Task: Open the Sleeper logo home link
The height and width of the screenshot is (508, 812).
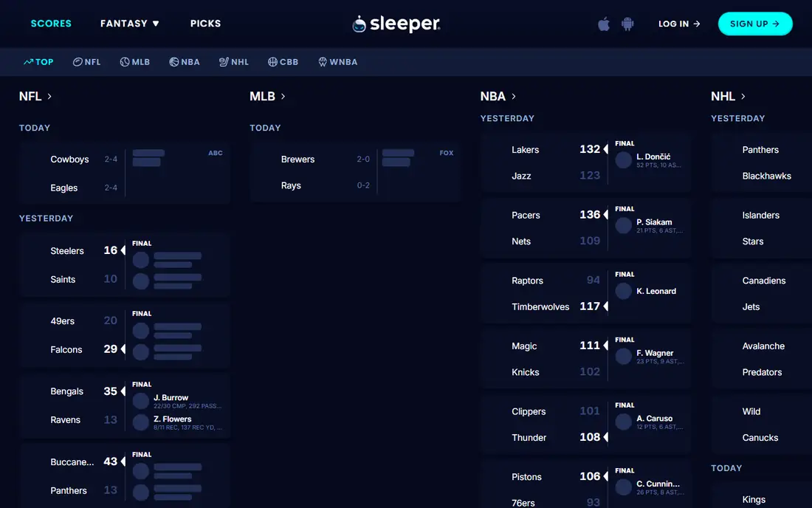Action: click(x=396, y=24)
